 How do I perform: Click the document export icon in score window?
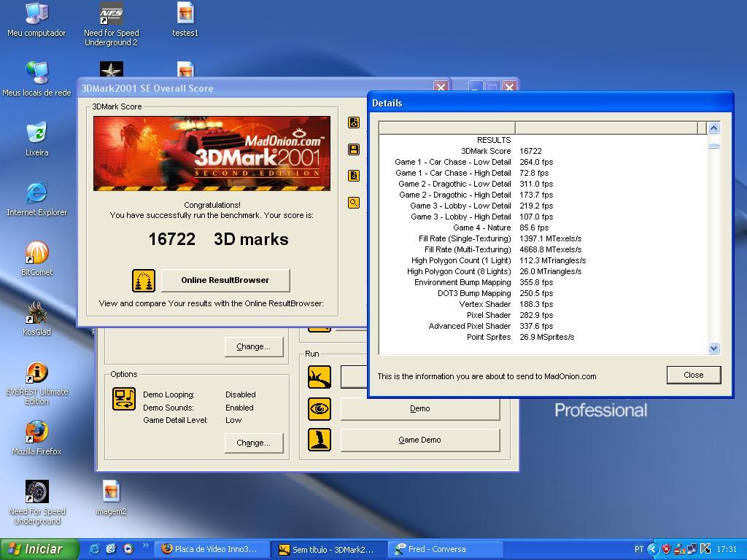pos(354,122)
